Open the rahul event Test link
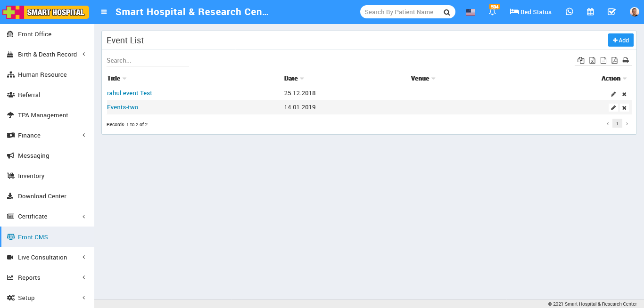Image resolution: width=644 pixels, height=308 pixels. point(130,93)
